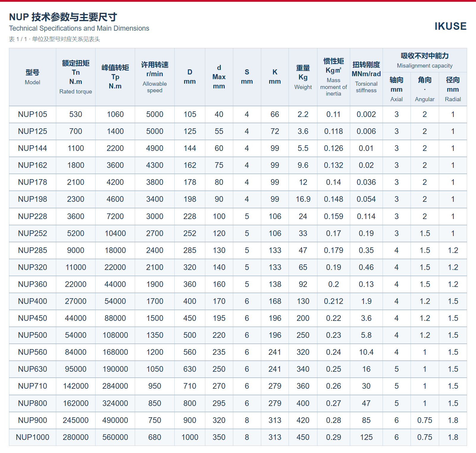Click the NUP710 model name
This screenshot has width=476, height=453.
(32, 386)
